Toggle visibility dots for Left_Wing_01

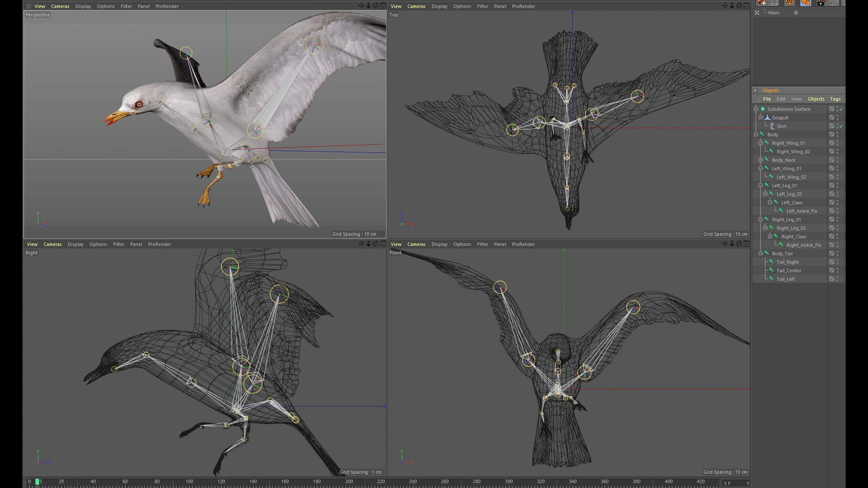click(x=837, y=169)
